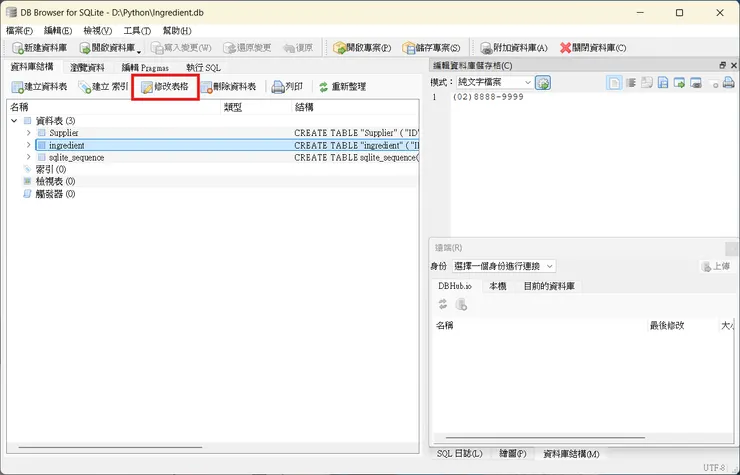
Task: Click the export green arrow icon in cell editor
Action: [x=679, y=83]
